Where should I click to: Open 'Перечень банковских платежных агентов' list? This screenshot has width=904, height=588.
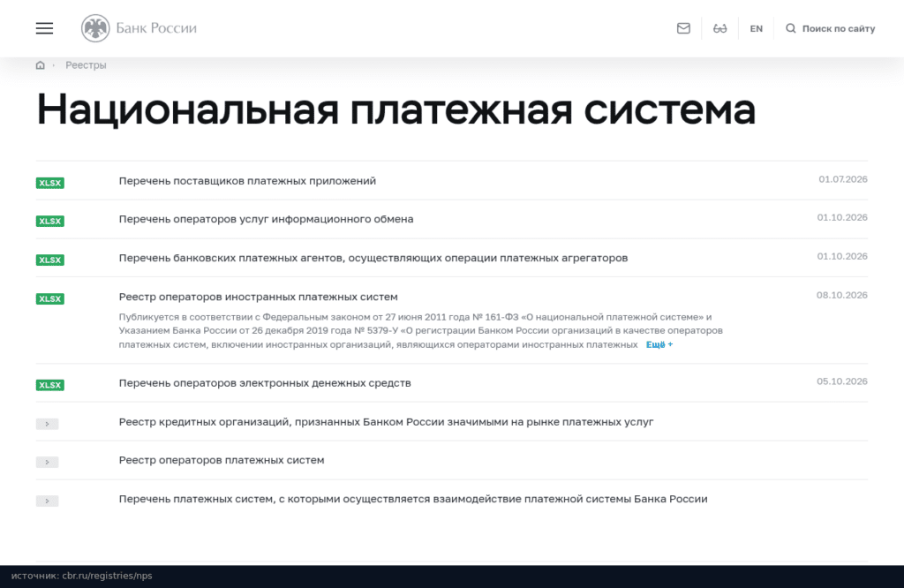pyautogui.click(x=373, y=258)
